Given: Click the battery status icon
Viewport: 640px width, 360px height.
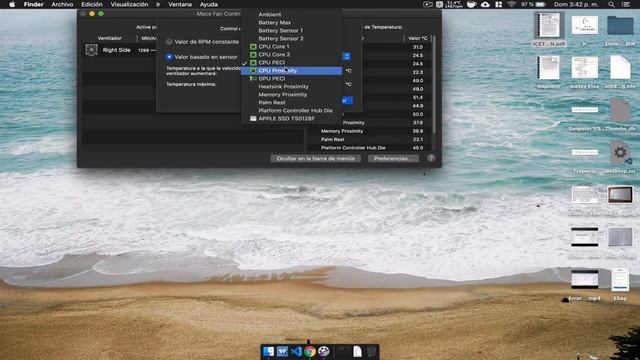Looking at the screenshot, I should click(x=540, y=4).
